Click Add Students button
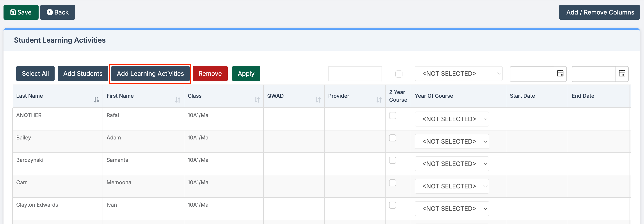 [x=83, y=74]
